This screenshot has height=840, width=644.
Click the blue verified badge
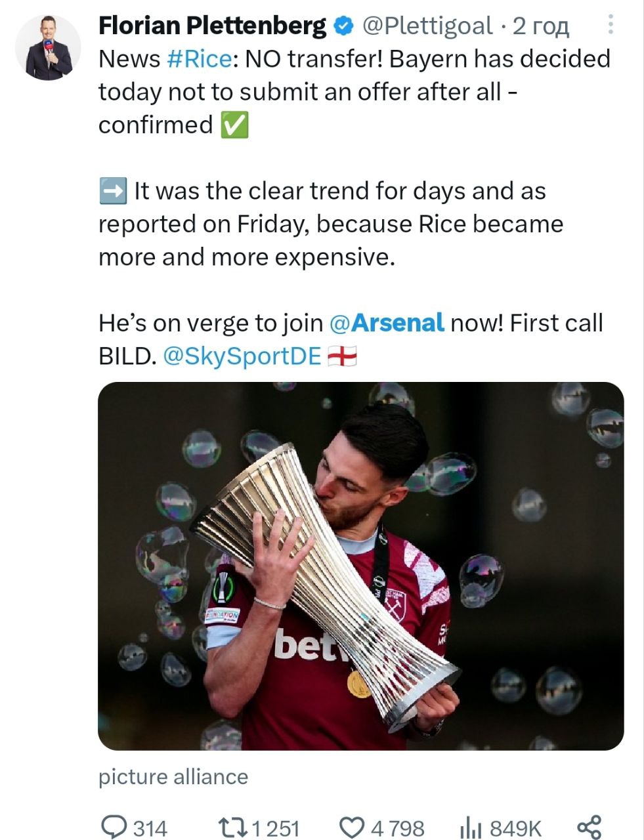[343, 26]
